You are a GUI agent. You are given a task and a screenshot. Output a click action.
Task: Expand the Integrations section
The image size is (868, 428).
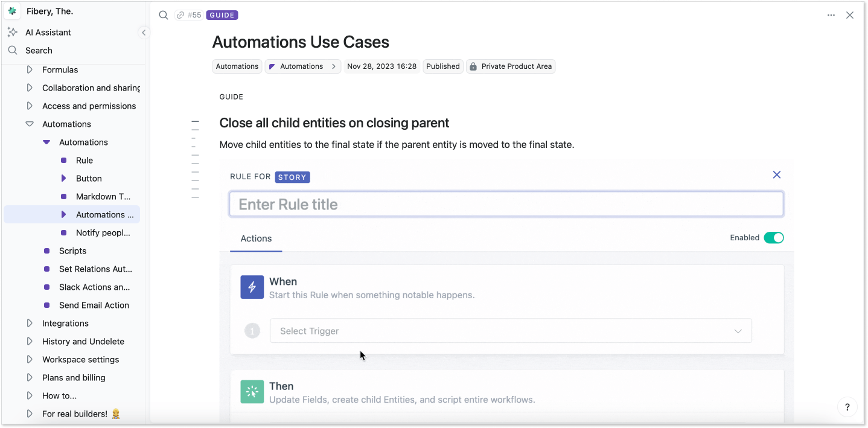point(30,324)
